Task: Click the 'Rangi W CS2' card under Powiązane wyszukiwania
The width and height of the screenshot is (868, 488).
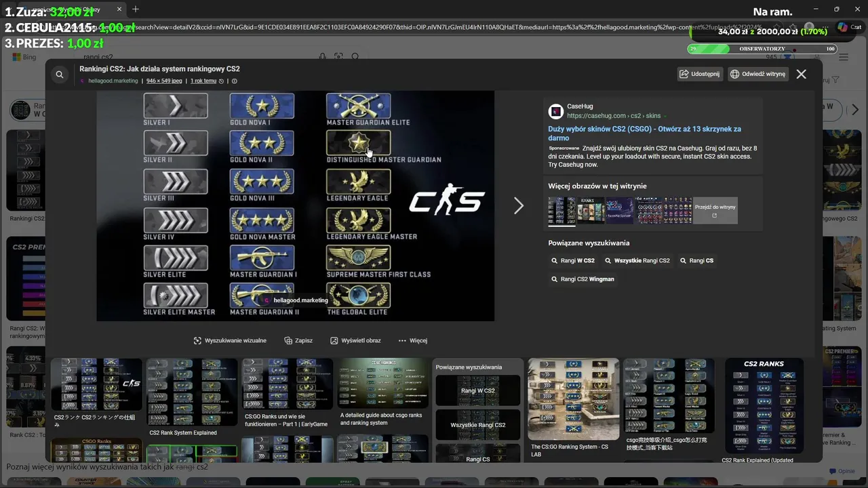Action: pos(478,390)
